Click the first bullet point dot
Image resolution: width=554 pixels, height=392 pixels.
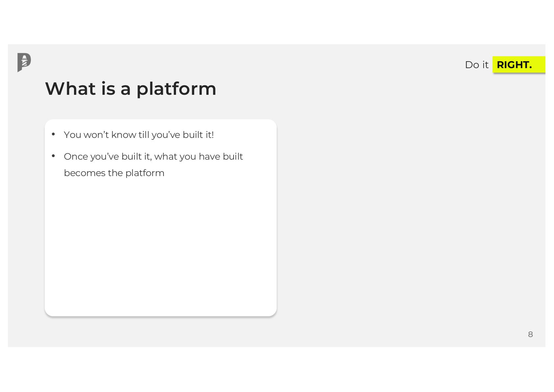click(x=53, y=134)
